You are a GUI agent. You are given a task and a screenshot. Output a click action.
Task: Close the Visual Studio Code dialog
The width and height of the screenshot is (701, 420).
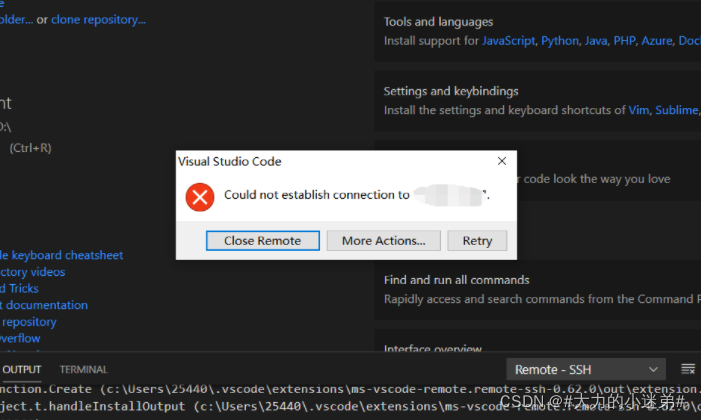(502, 161)
